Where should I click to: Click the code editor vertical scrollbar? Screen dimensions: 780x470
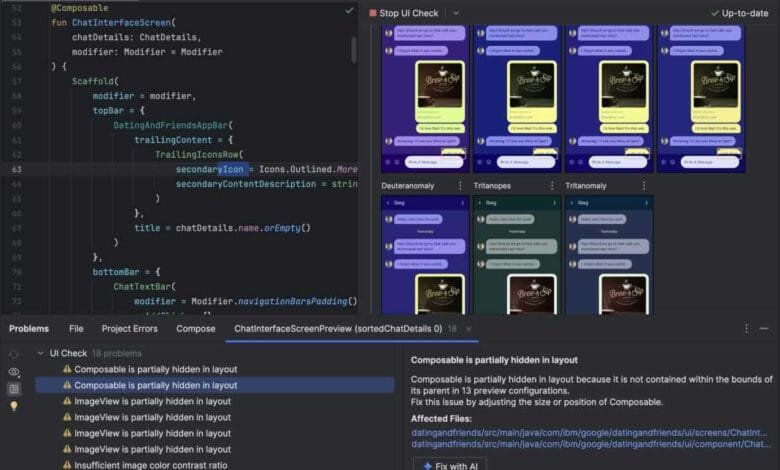(354, 50)
